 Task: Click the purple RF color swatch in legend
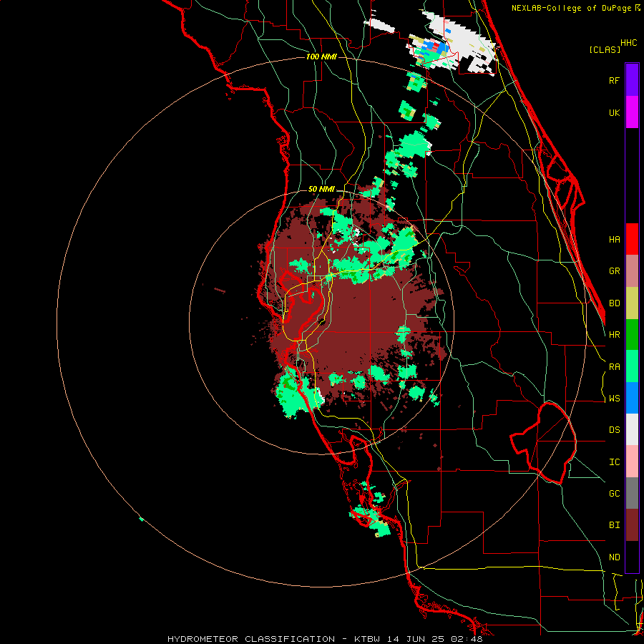(x=632, y=80)
